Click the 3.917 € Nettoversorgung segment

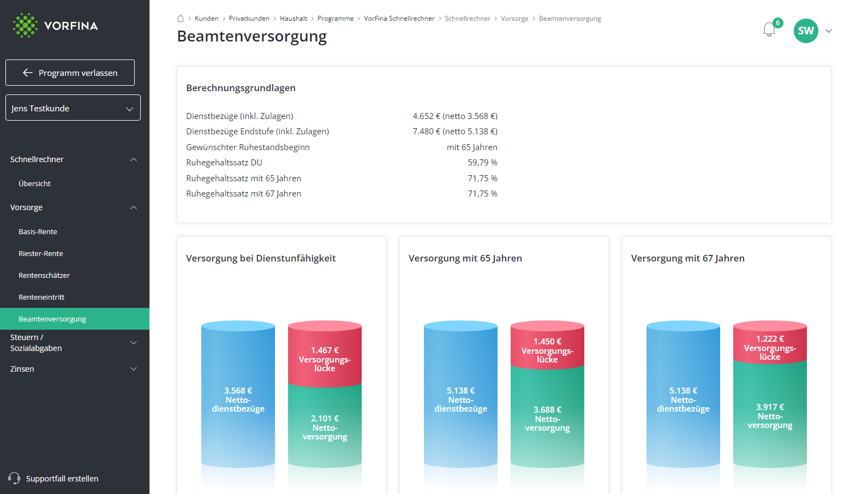pyautogui.click(x=770, y=415)
